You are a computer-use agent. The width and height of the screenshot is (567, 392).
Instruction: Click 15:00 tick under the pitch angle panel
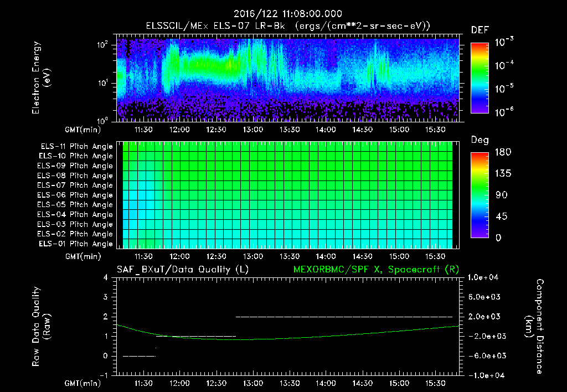coord(399,256)
